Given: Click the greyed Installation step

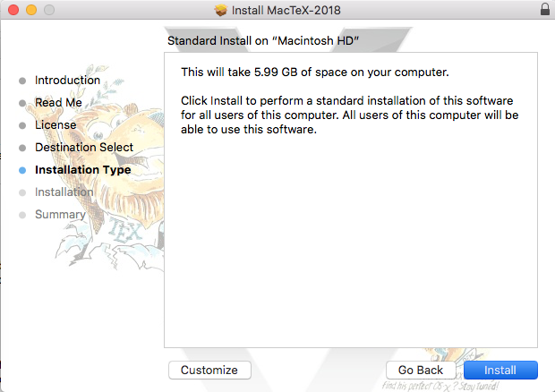Looking at the screenshot, I should (x=64, y=192).
